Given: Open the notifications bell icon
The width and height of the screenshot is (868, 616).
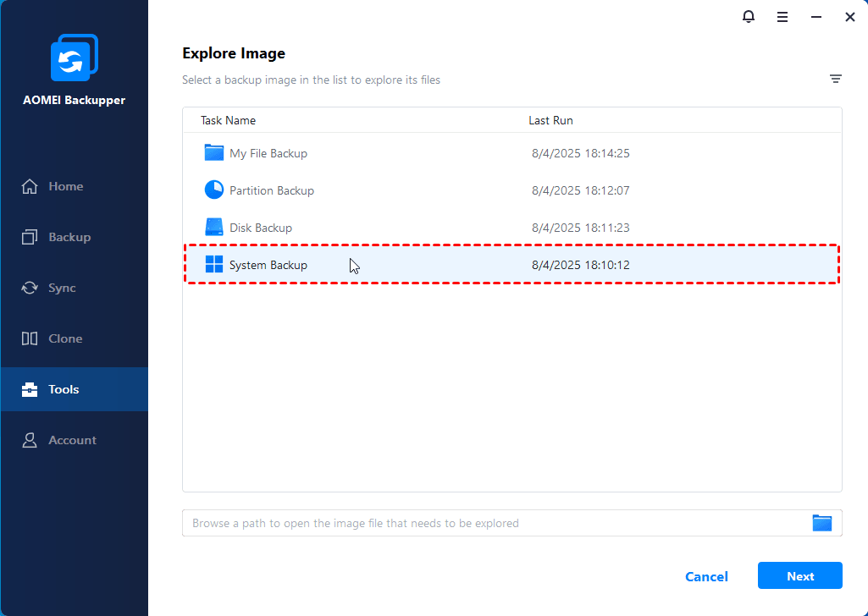Looking at the screenshot, I should [749, 17].
